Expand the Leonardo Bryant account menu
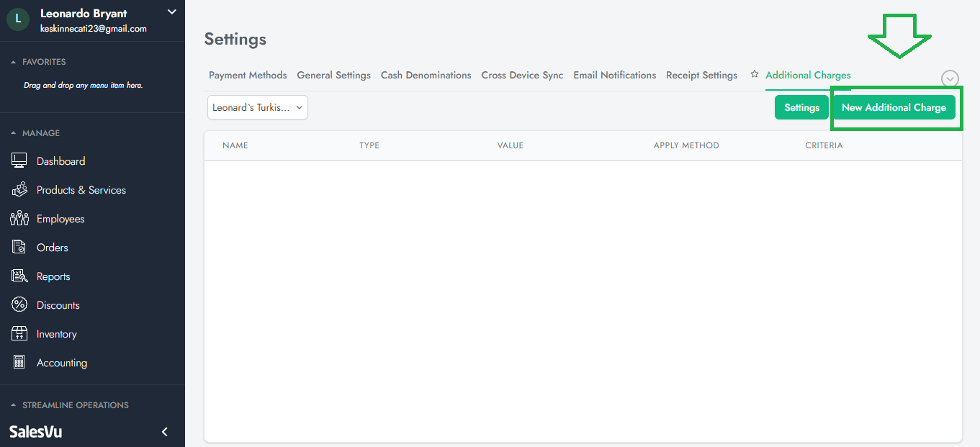The width and height of the screenshot is (980, 447). [171, 12]
